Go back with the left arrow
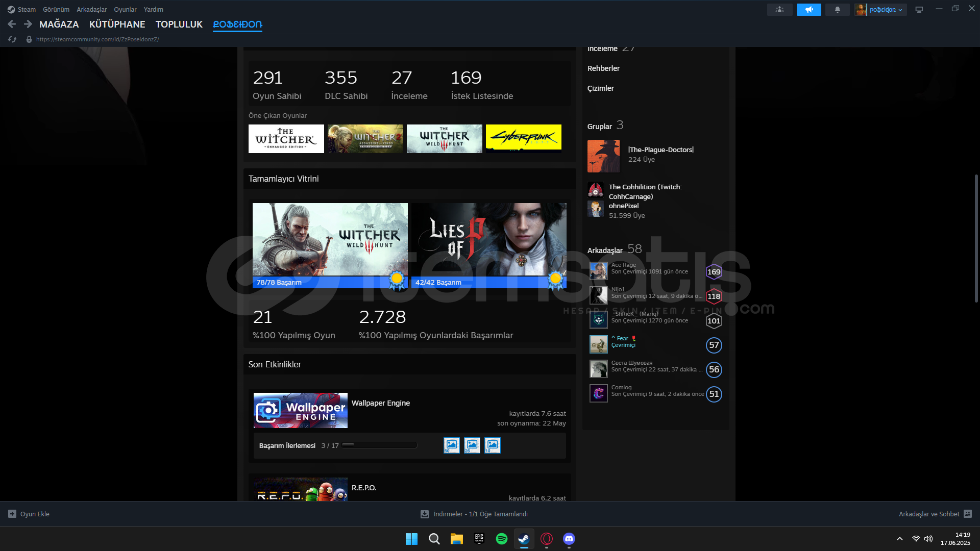 point(12,24)
